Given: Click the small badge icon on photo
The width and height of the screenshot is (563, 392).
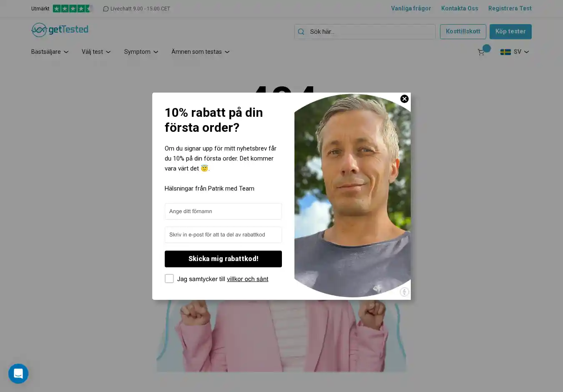Looking at the screenshot, I should [x=404, y=292].
